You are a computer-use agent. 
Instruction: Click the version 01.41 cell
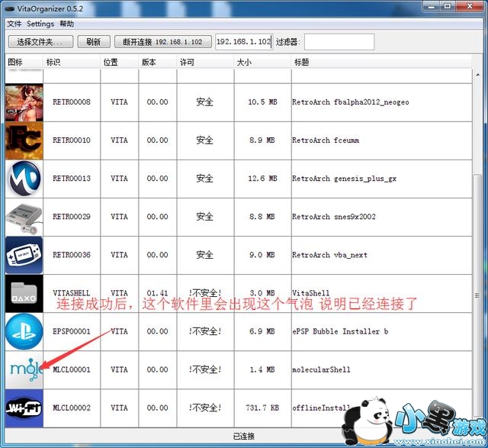(x=158, y=293)
